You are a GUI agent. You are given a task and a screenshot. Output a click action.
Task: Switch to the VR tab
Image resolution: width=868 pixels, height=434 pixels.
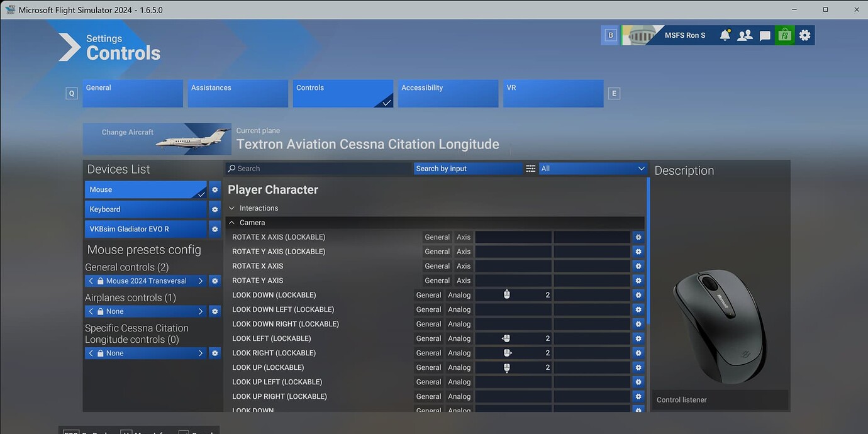[x=553, y=93]
